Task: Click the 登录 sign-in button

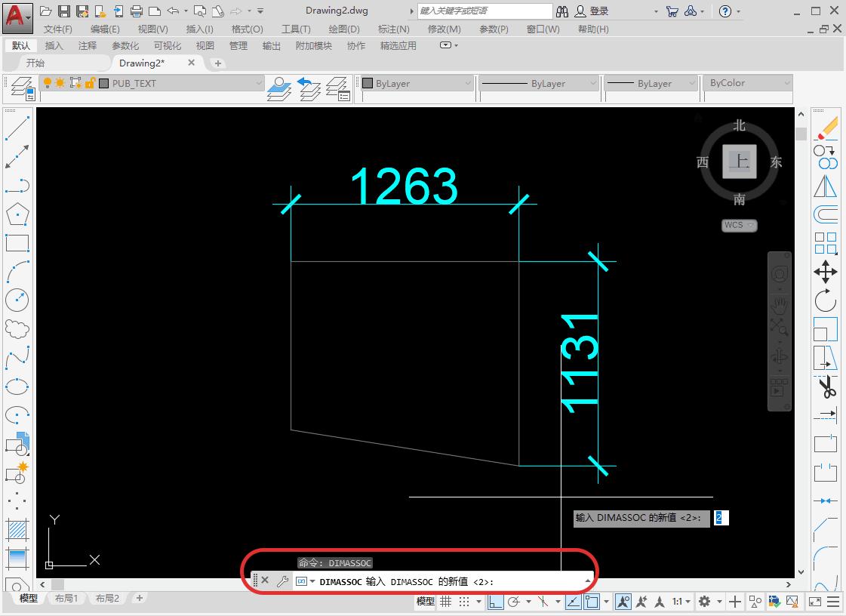Action: (592, 11)
